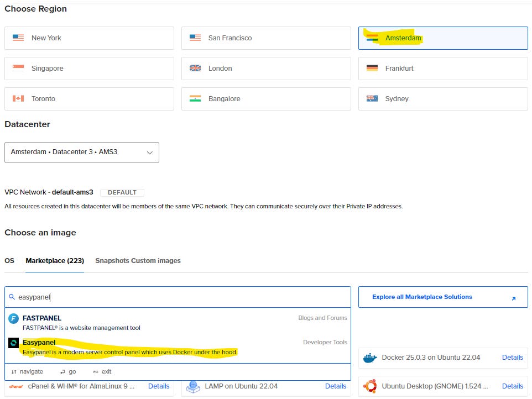532x399 pixels.
Task: Click the Easypanel description about Docker under the hood
Action: 130,352
